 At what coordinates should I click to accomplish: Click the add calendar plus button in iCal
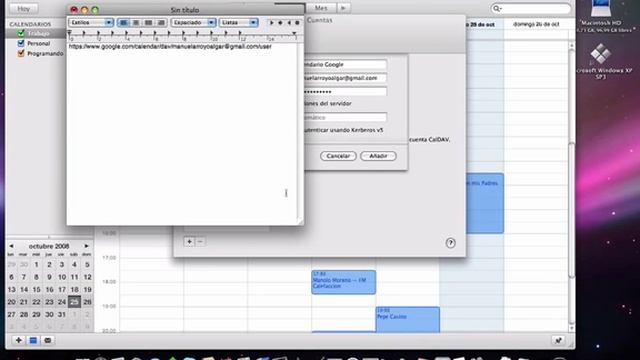pyautogui.click(x=18, y=340)
